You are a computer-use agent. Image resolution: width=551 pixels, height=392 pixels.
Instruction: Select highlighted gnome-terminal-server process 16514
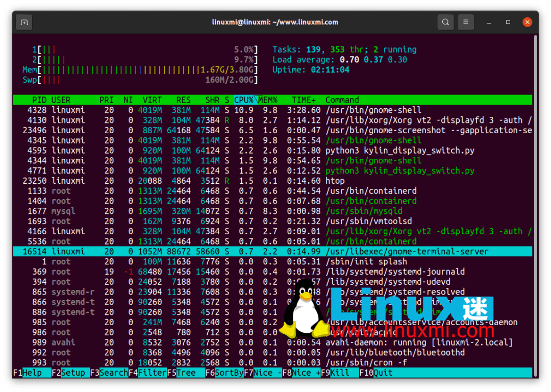point(272,252)
